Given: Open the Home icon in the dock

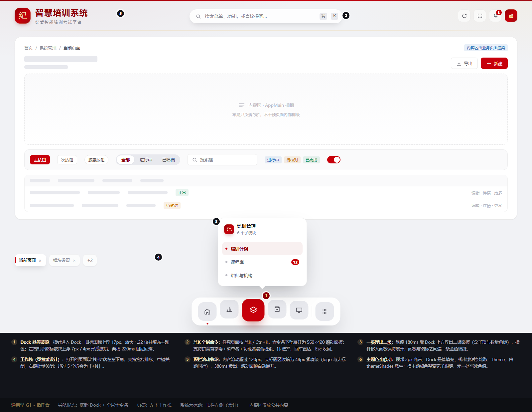Looking at the screenshot, I should point(207,311).
